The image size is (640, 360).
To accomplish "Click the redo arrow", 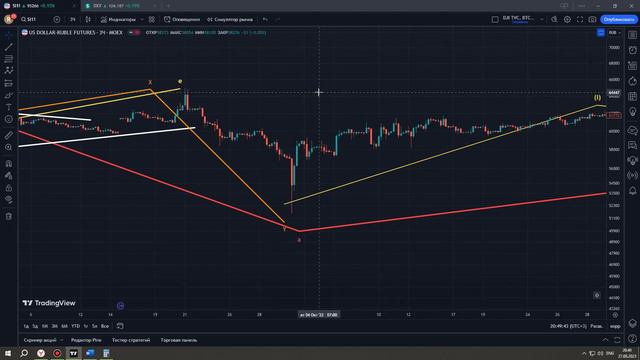I will (x=278, y=19).
